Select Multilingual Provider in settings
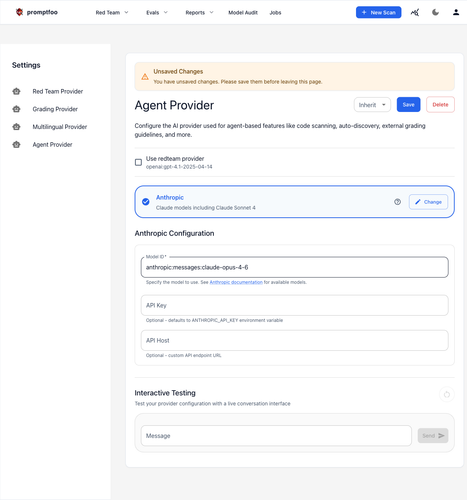Image resolution: width=467 pixels, height=500 pixels. click(60, 127)
